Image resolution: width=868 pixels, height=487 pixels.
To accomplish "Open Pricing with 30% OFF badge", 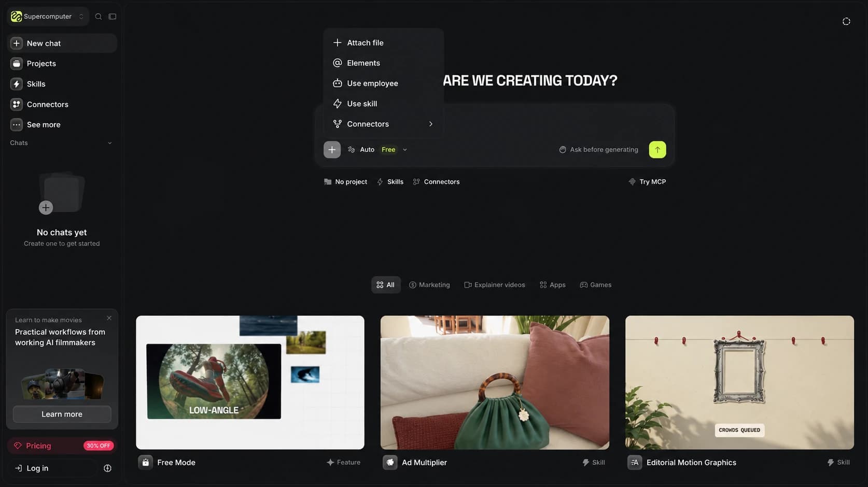I will [x=62, y=446].
